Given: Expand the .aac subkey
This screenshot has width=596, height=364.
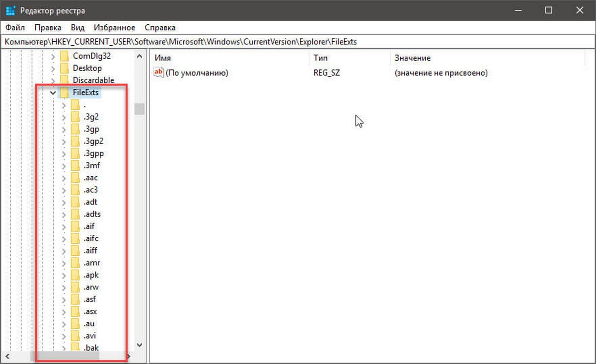Looking at the screenshot, I should pyautogui.click(x=63, y=178).
